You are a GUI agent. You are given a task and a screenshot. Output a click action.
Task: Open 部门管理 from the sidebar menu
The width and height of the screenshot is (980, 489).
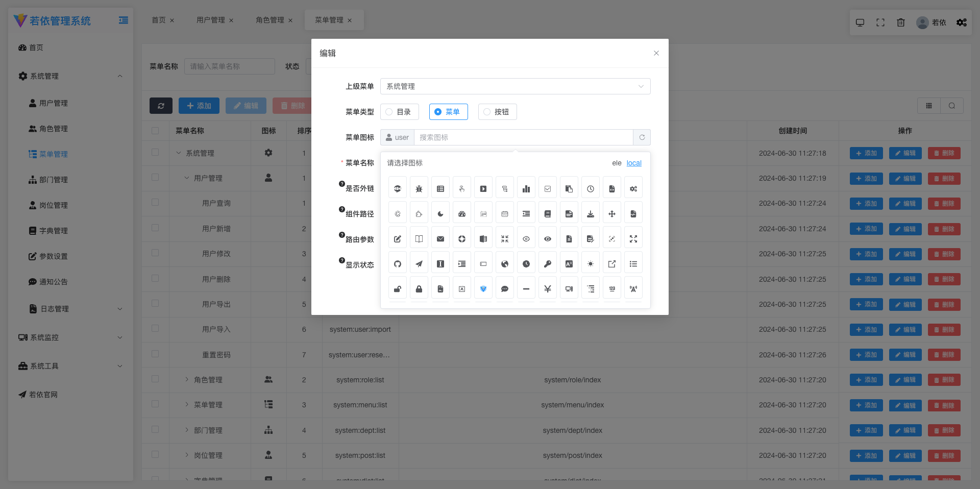(x=54, y=180)
